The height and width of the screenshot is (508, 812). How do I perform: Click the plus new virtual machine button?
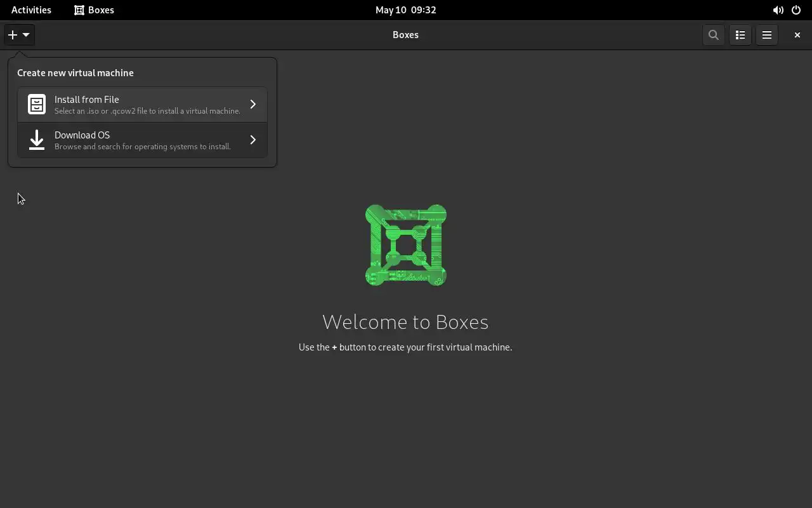click(19, 35)
